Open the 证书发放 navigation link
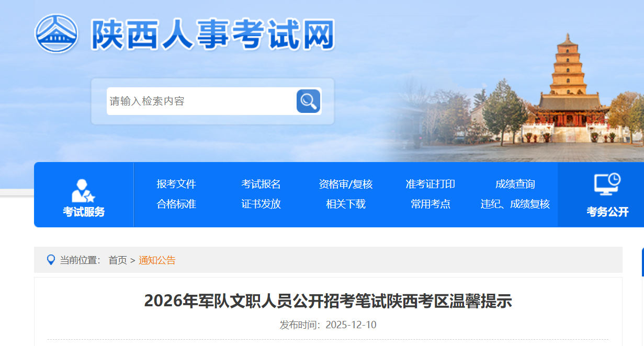644x346 pixels. click(261, 204)
